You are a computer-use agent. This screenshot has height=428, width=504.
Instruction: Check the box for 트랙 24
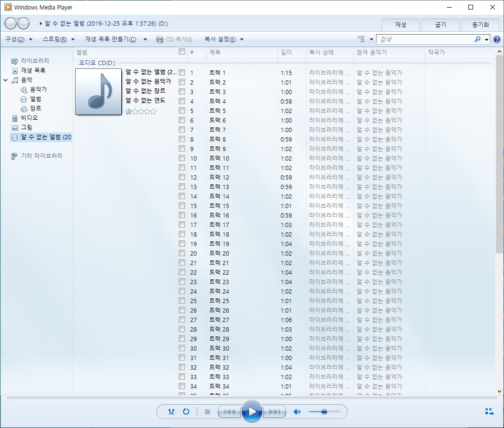click(x=182, y=291)
